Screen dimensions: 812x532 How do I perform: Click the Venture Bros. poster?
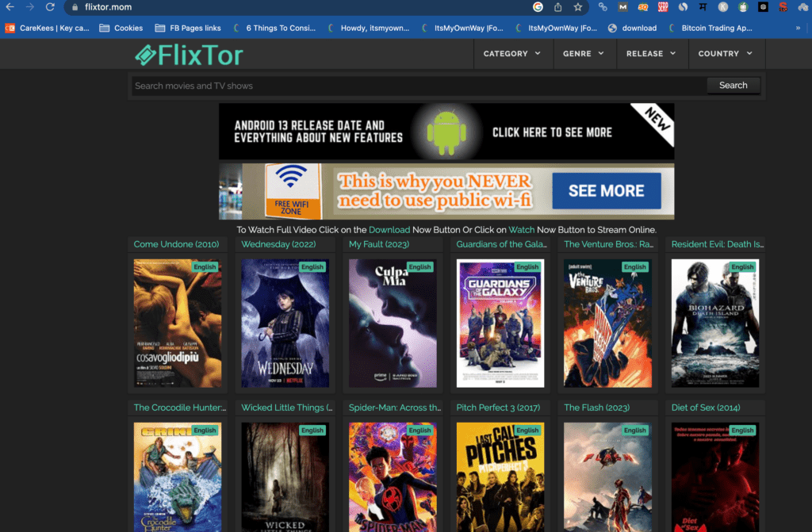607,323
